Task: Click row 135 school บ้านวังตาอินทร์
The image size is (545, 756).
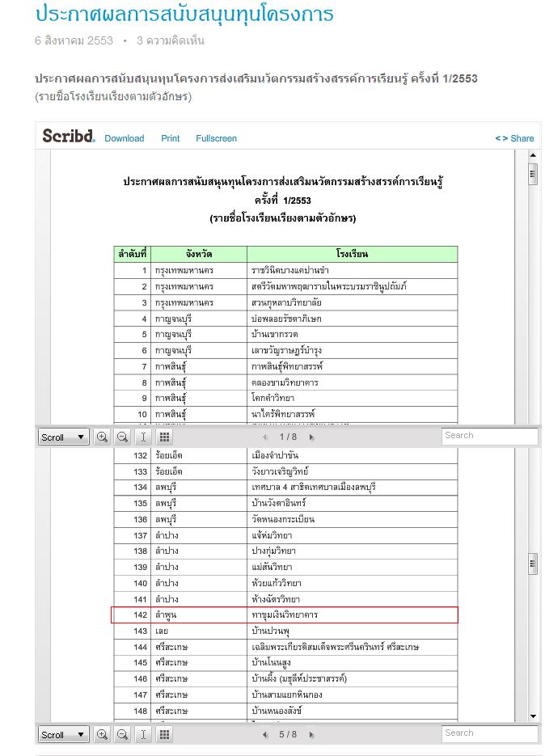Action: pyautogui.click(x=278, y=504)
